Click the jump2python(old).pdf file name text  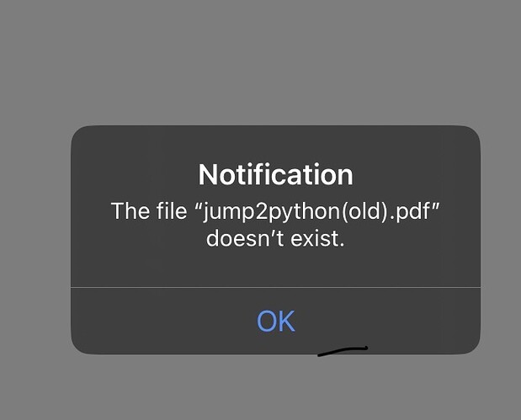pyautogui.click(x=322, y=211)
